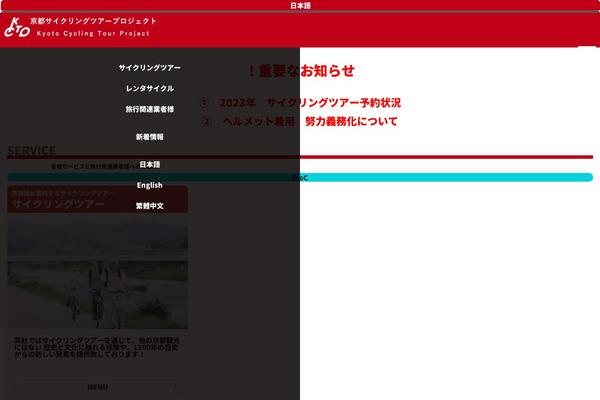The image size is (600, 400).
Task: Switch language to English
Action: pos(150,185)
